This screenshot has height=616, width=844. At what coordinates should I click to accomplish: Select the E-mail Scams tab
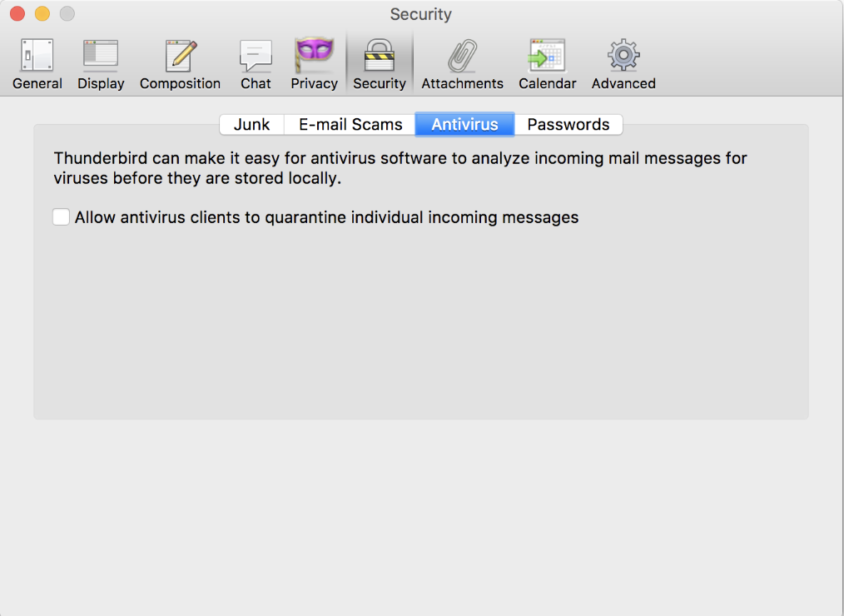coord(350,125)
